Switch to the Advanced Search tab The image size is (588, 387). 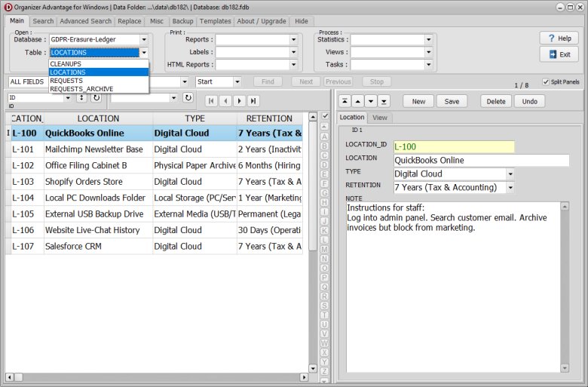85,21
